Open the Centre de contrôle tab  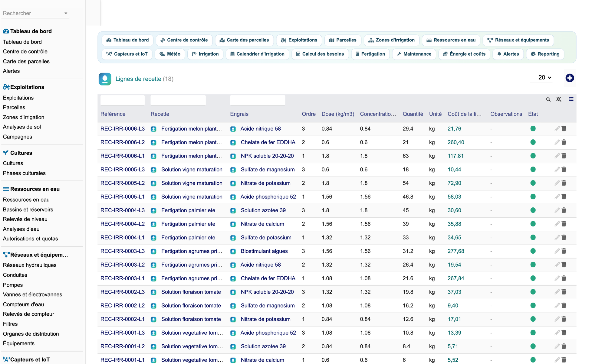click(184, 40)
